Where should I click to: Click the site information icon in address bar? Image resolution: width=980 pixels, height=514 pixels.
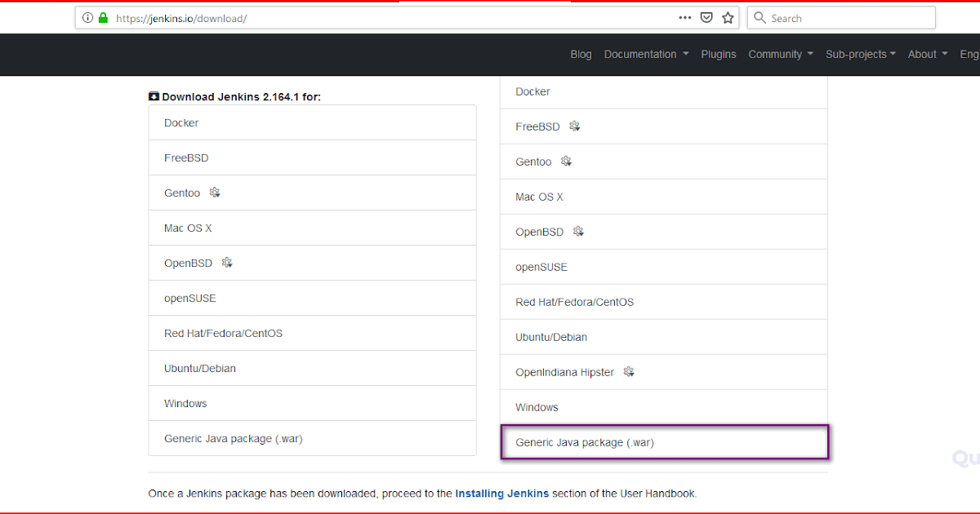(87, 18)
